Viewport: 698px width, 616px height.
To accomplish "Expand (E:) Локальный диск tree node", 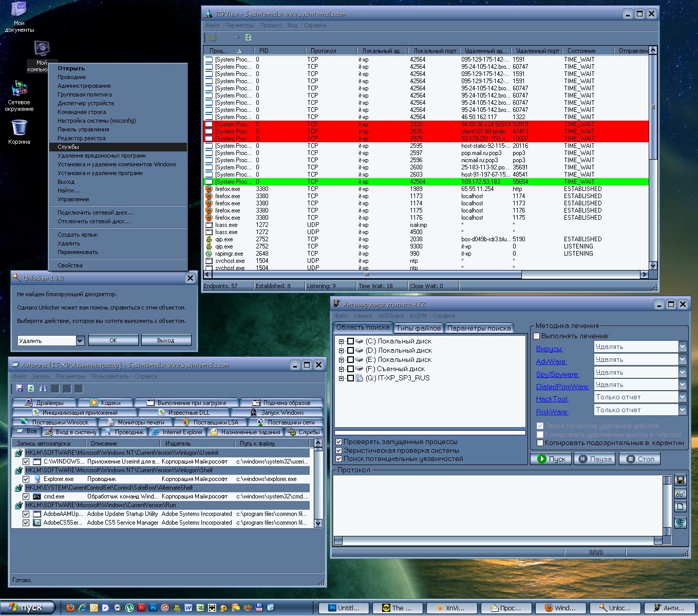I will tap(341, 359).
